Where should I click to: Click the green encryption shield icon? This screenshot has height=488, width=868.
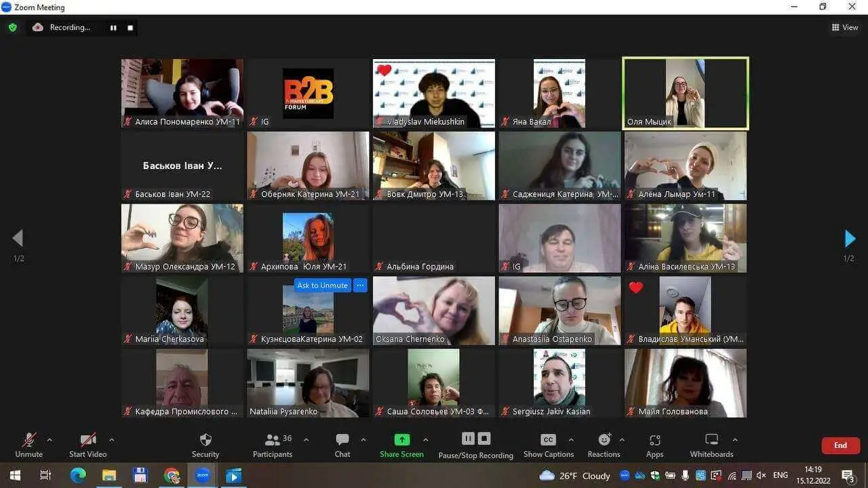[x=12, y=28]
